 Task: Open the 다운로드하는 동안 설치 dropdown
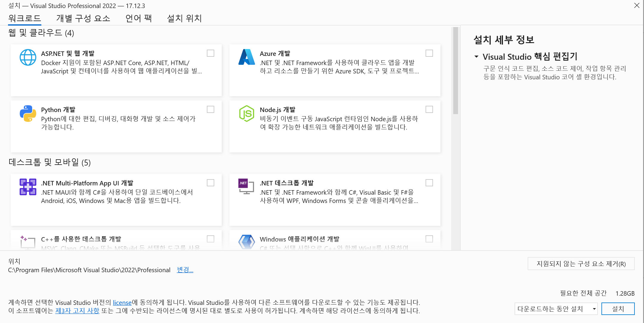click(556, 309)
